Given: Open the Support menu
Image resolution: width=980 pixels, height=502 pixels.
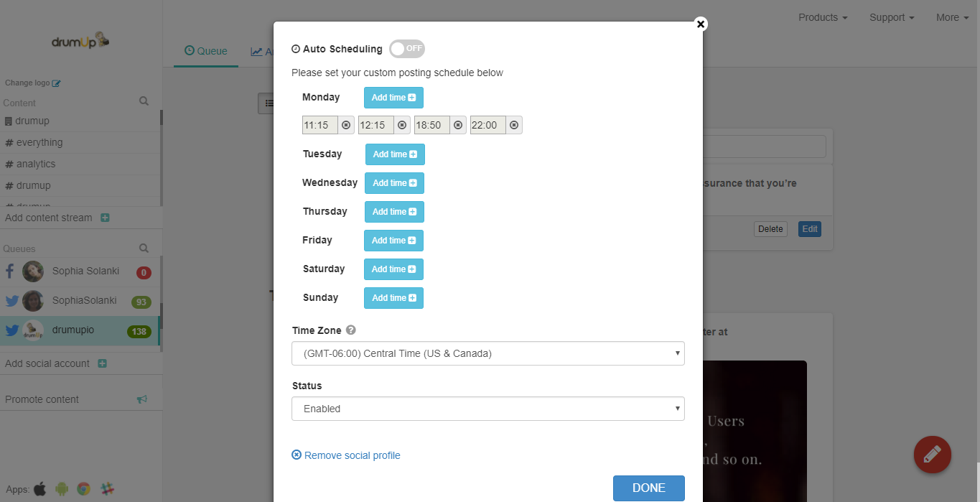Looking at the screenshot, I should pos(892,17).
